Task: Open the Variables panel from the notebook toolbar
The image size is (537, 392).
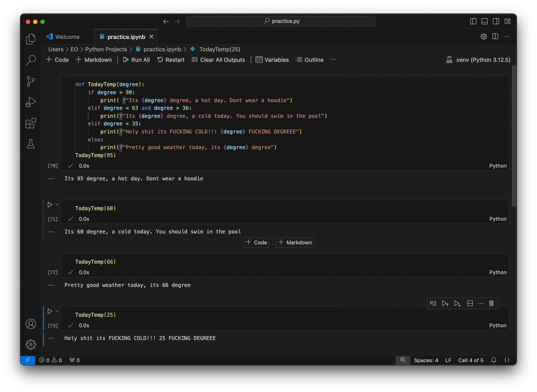Action: [x=272, y=60]
